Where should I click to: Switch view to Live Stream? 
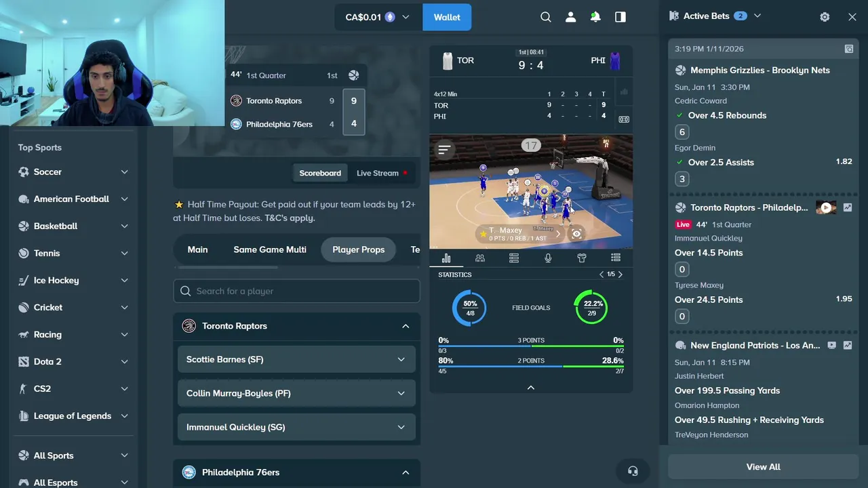(x=382, y=173)
